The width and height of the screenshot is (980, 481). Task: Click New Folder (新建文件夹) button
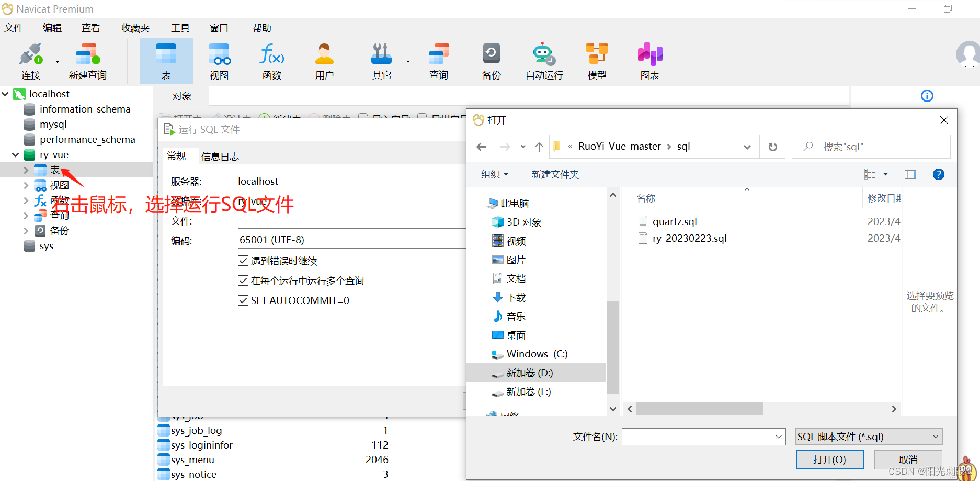coord(555,174)
